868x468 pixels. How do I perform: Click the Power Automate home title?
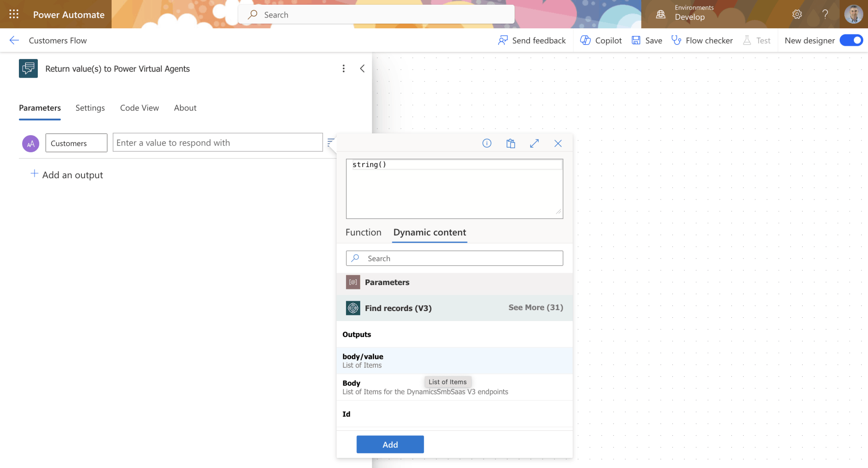pos(69,15)
